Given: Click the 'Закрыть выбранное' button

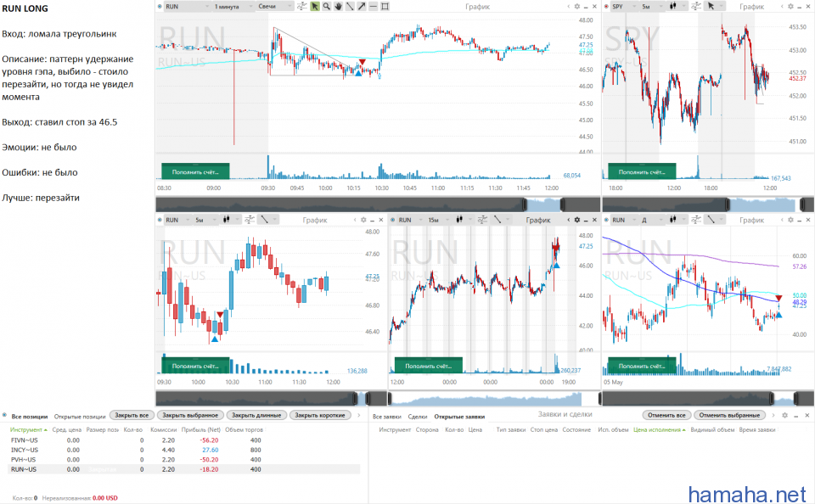Looking at the screenshot, I should click(190, 415).
